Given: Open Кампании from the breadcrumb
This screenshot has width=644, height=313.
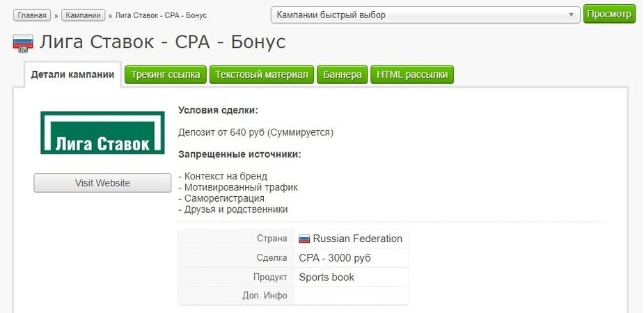Looking at the screenshot, I should click(83, 15).
